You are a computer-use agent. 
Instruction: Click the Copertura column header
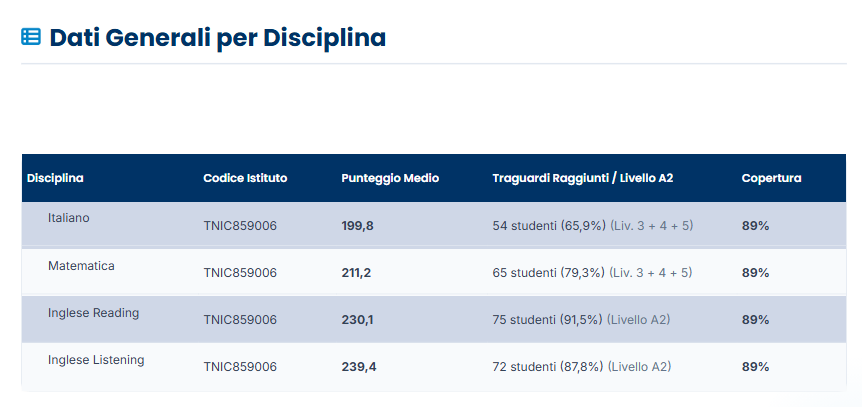[x=771, y=178]
